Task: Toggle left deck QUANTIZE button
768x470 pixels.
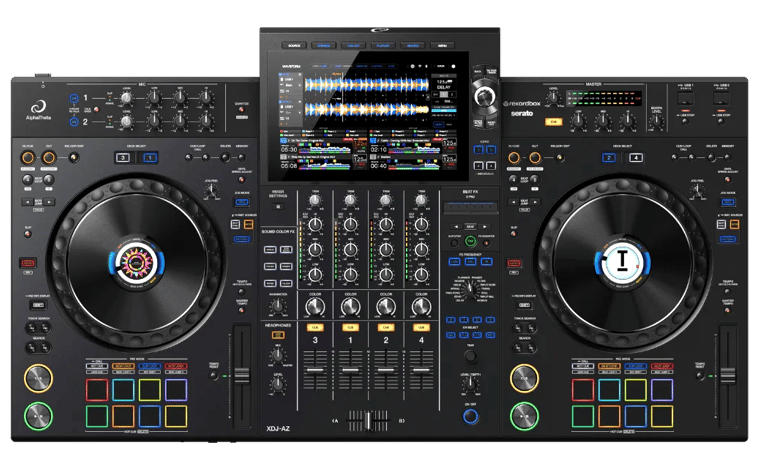Action: point(241,110)
